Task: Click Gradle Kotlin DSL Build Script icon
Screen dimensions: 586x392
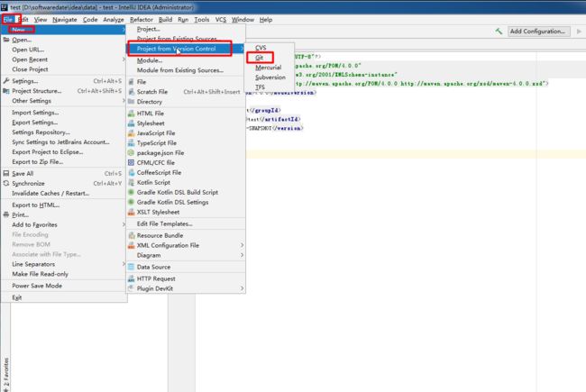Action: click(x=132, y=192)
